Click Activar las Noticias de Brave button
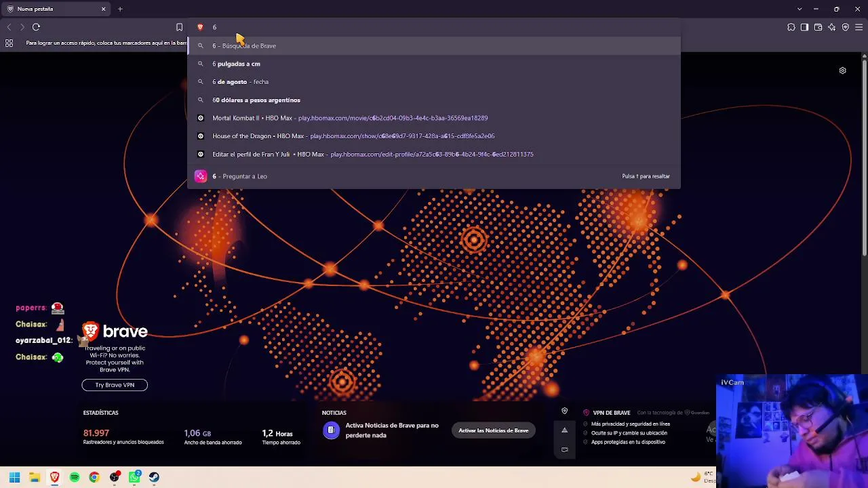 click(x=493, y=430)
